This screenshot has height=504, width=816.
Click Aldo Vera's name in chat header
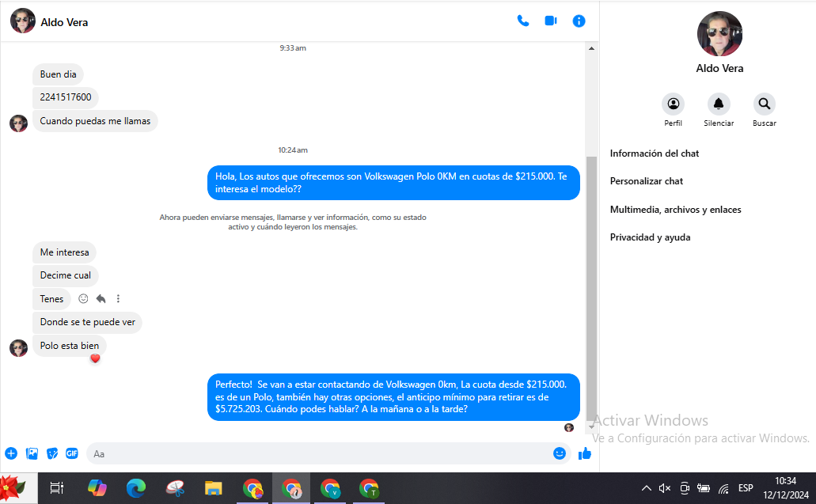coord(65,22)
